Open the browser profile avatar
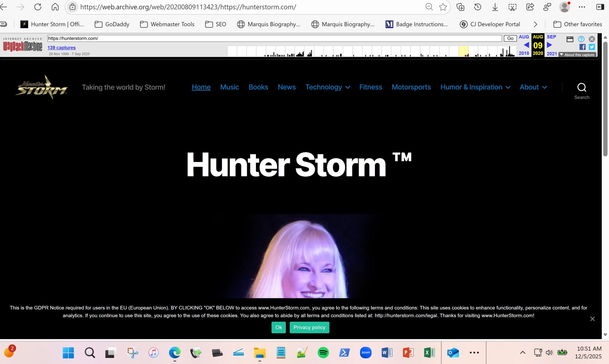Viewport: 609px width, 364px height. coord(565,7)
